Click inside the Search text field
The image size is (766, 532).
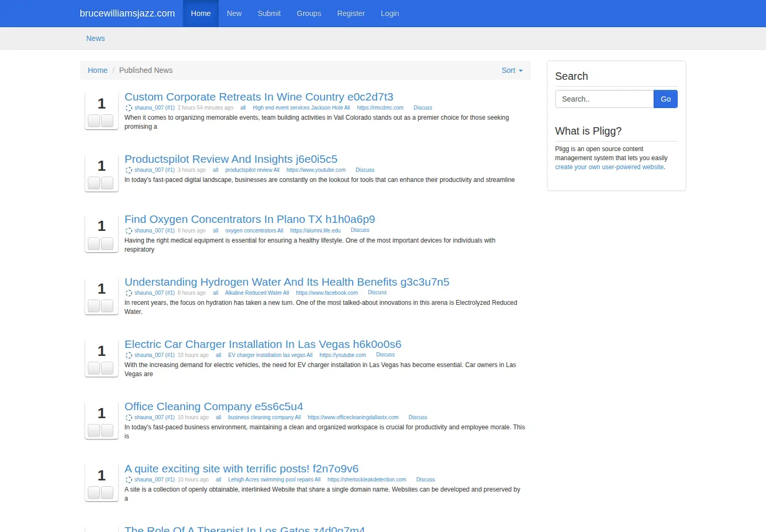click(604, 99)
